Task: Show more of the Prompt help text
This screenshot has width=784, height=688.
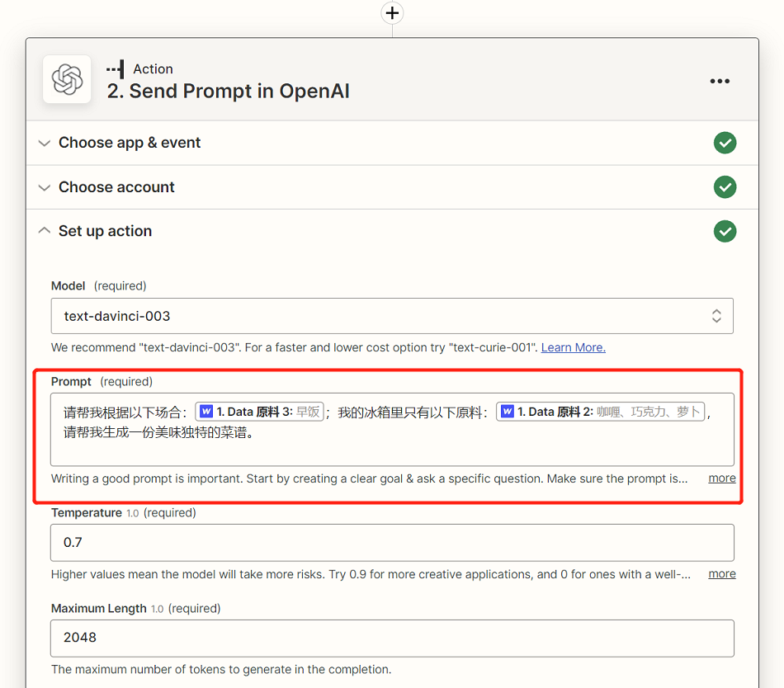Action: (722, 478)
